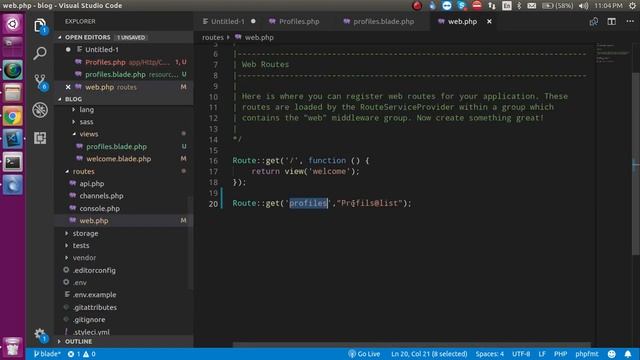Open the More Actions ellipsis menu
Viewport: 640px width, 360px height.
(630, 22)
